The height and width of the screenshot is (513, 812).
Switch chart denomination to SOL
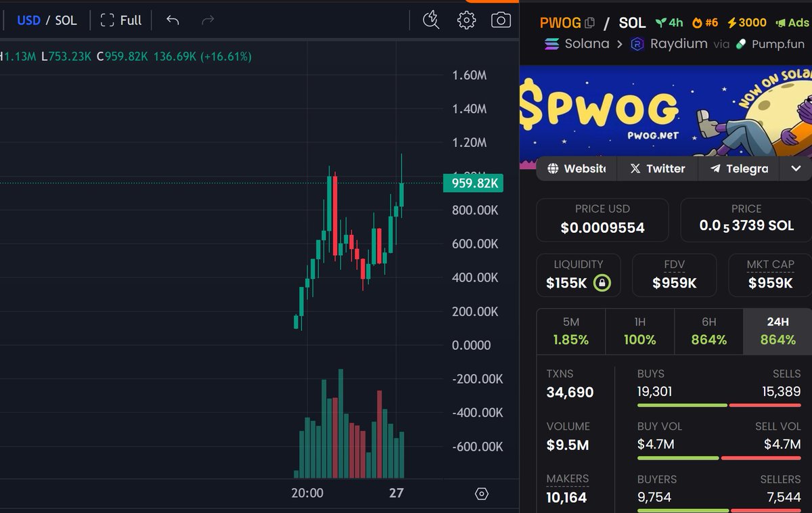point(66,20)
